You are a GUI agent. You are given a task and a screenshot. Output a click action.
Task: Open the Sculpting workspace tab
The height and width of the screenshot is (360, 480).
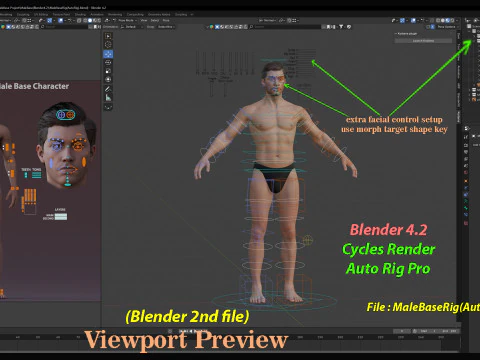23,14
